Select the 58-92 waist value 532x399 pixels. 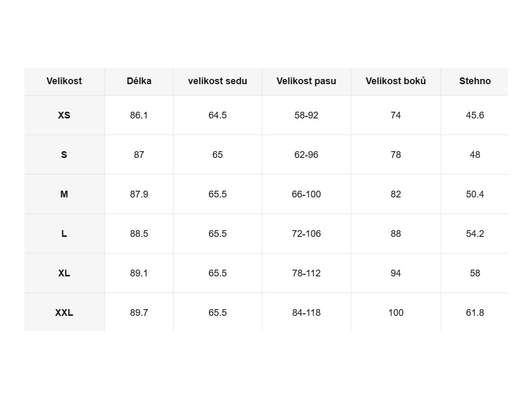(306, 115)
